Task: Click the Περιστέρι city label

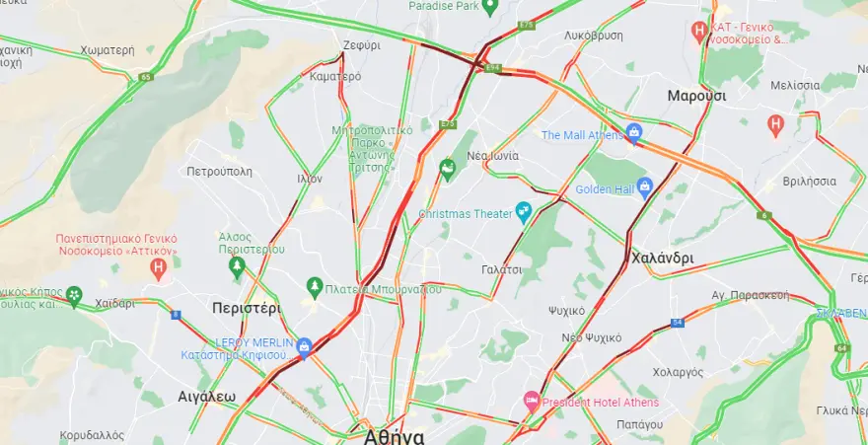Action: point(247,308)
